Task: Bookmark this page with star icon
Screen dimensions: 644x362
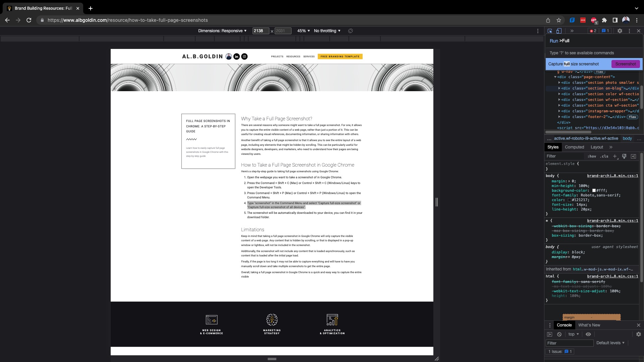Action: [559, 20]
